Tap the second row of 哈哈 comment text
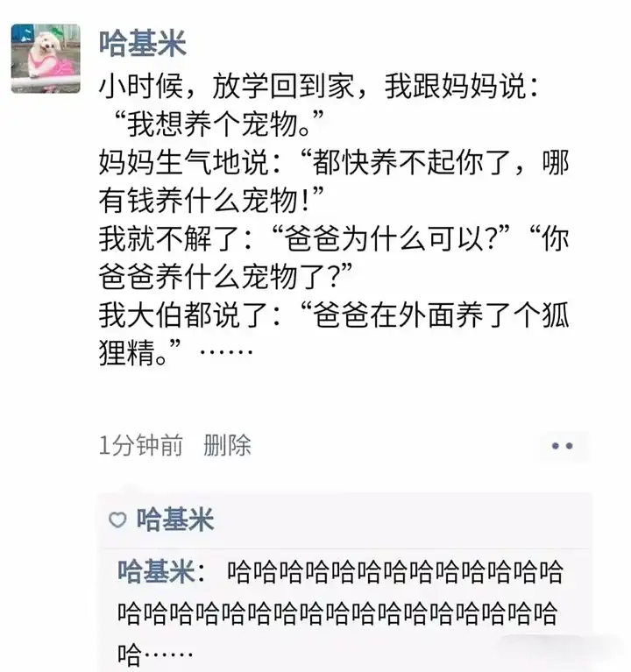The width and height of the screenshot is (631, 672). click(x=337, y=612)
